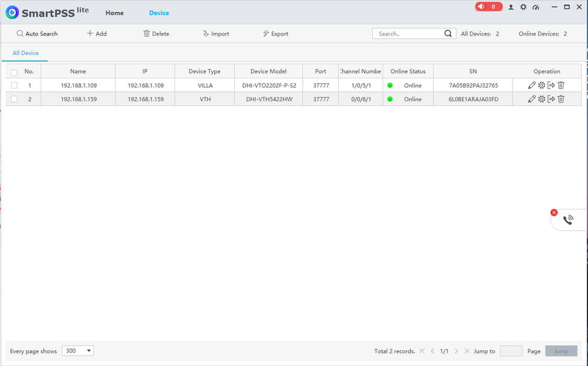Sort by the Port column header
588x366 pixels.
click(x=320, y=71)
